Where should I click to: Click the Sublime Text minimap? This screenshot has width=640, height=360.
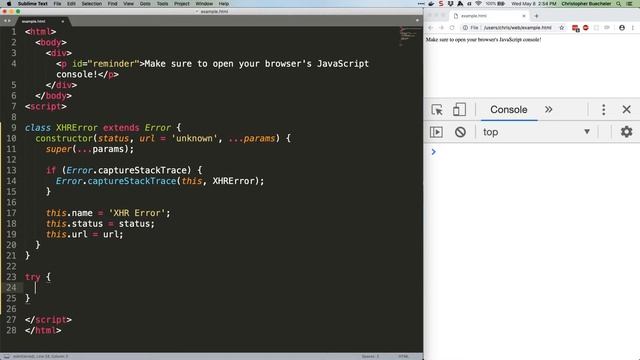410,36
